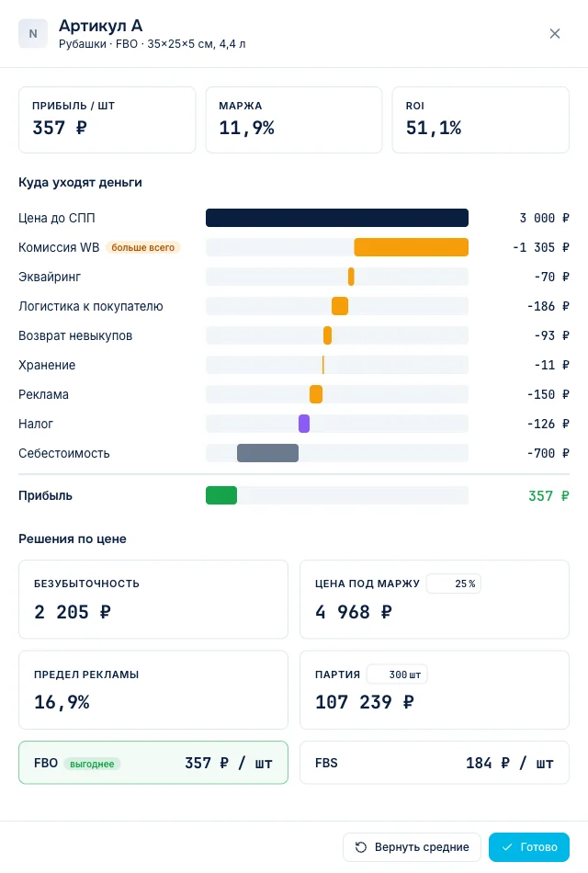Click the больше всего badge
588x873 pixels.
tap(142, 247)
